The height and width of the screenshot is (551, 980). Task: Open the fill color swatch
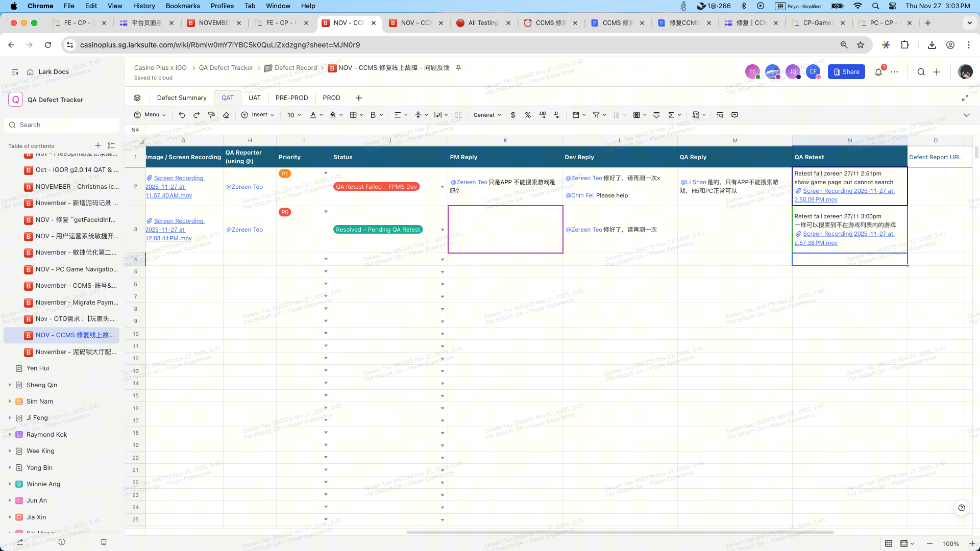point(333,115)
